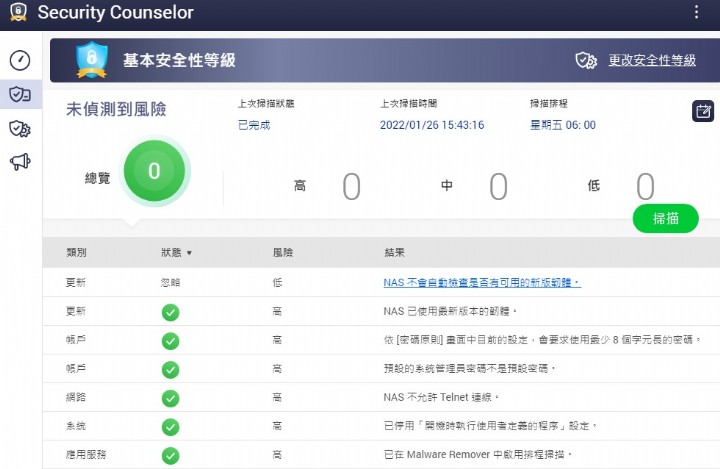Click the green 總覽 circle showing 0

pos(154,171)
